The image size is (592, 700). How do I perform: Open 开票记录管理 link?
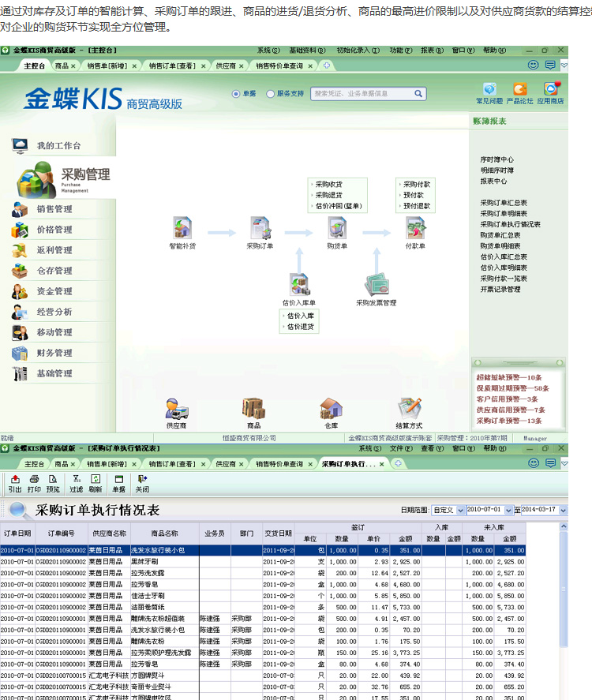[x=500, y=290]
